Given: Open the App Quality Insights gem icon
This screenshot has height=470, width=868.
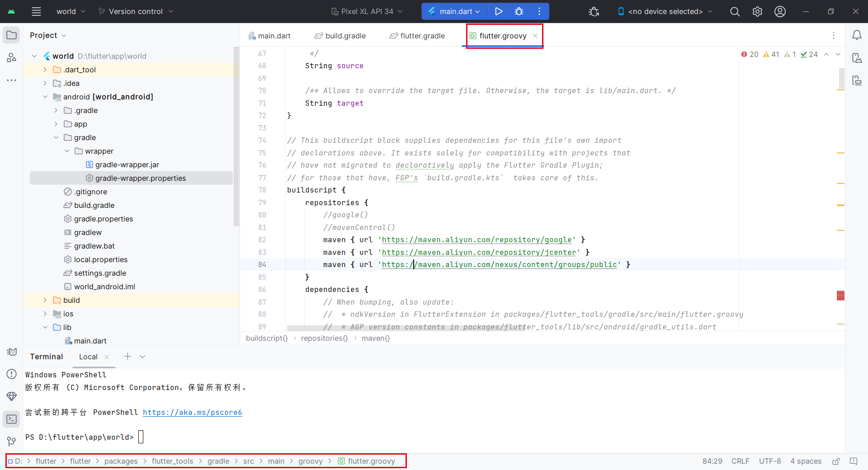Looking at the screenshot, I should pyautogui.click(x=12, y=396).
